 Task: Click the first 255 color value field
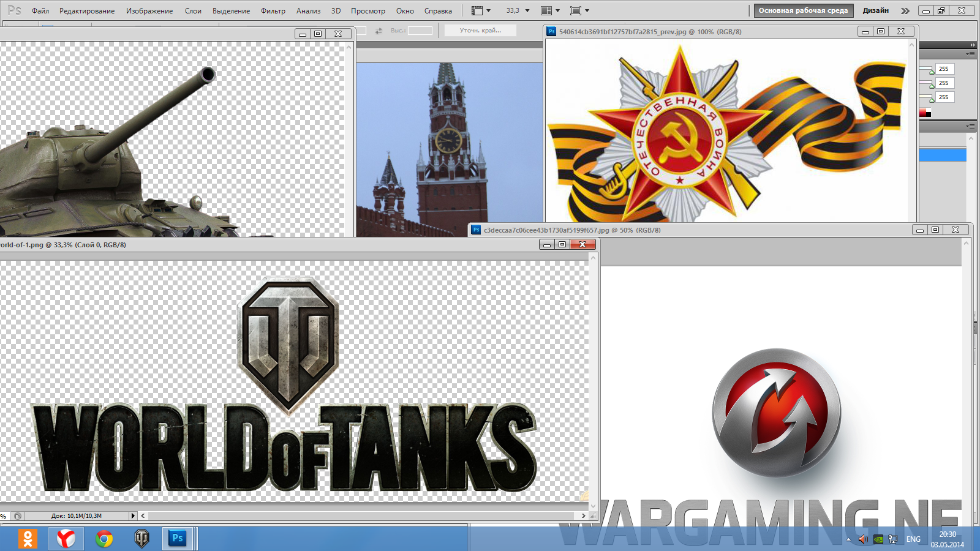click(944, 69)
